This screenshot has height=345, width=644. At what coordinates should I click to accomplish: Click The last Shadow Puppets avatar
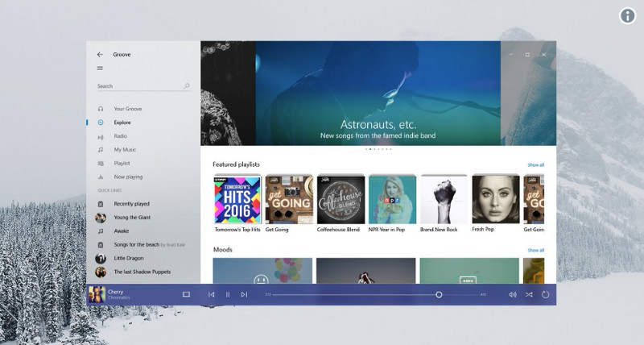101,272
